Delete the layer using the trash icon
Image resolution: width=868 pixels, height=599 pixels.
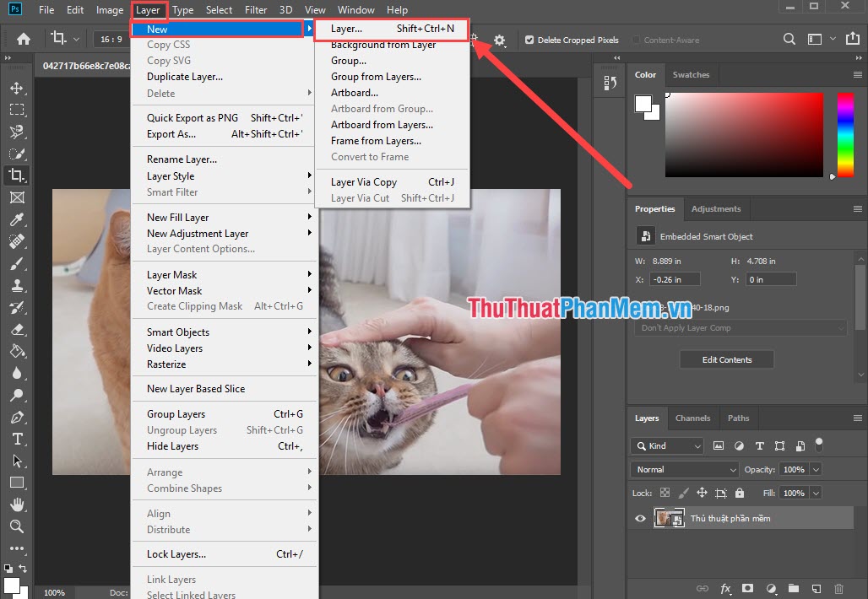pos(838,588)
